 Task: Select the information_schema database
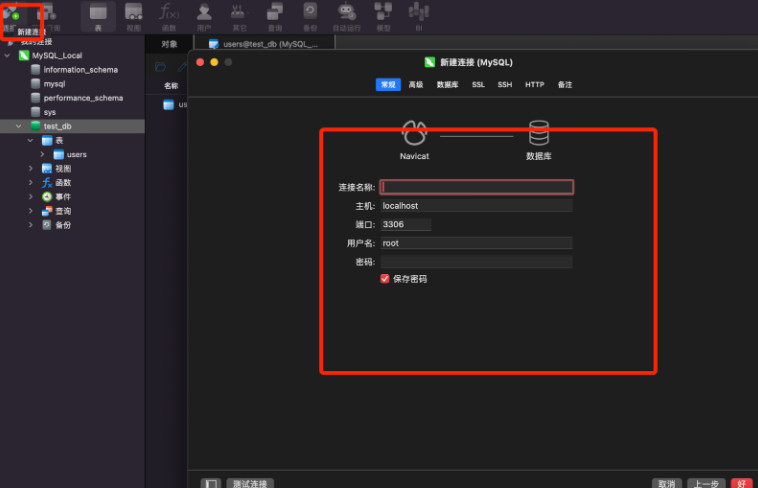pos(80,70)
